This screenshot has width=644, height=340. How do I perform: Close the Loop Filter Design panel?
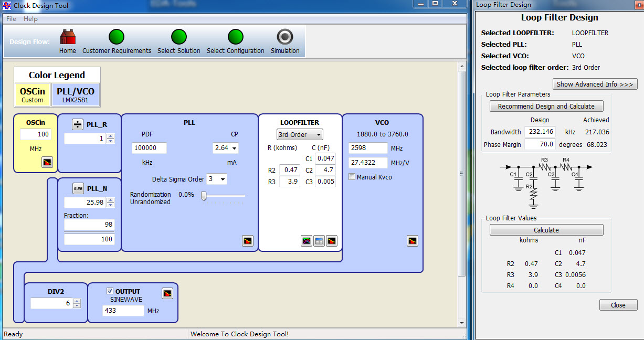618,305
